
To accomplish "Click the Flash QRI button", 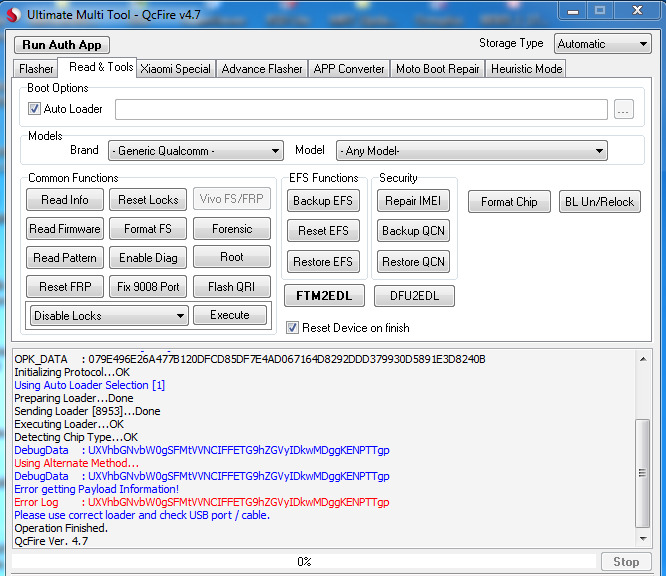I will point(232,286).
